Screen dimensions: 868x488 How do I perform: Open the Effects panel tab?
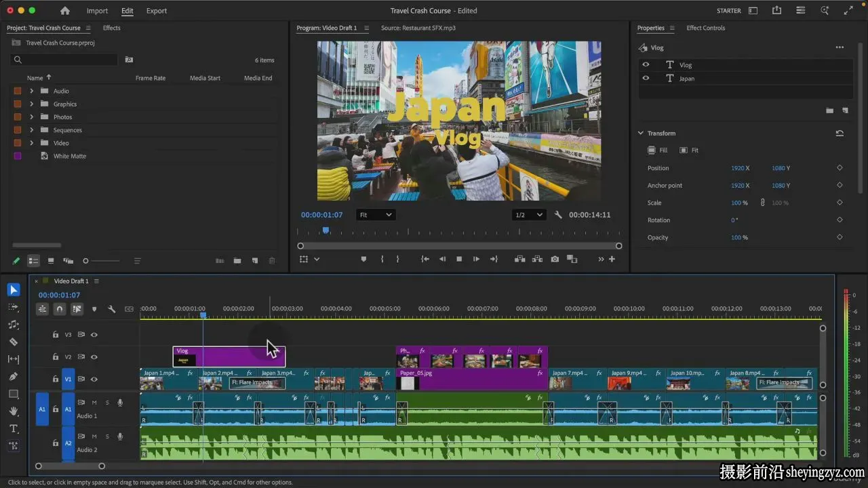tap(112, 28)
